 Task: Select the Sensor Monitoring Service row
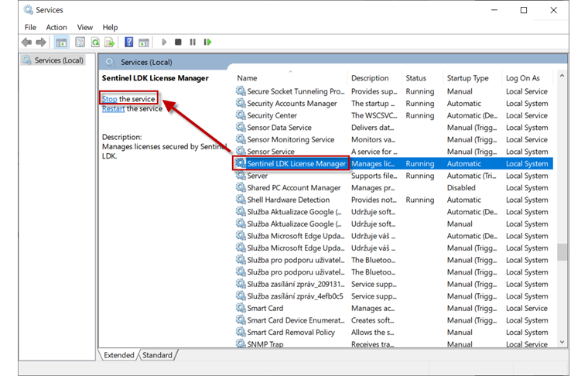pyautogui.click(x=291, y=139)
